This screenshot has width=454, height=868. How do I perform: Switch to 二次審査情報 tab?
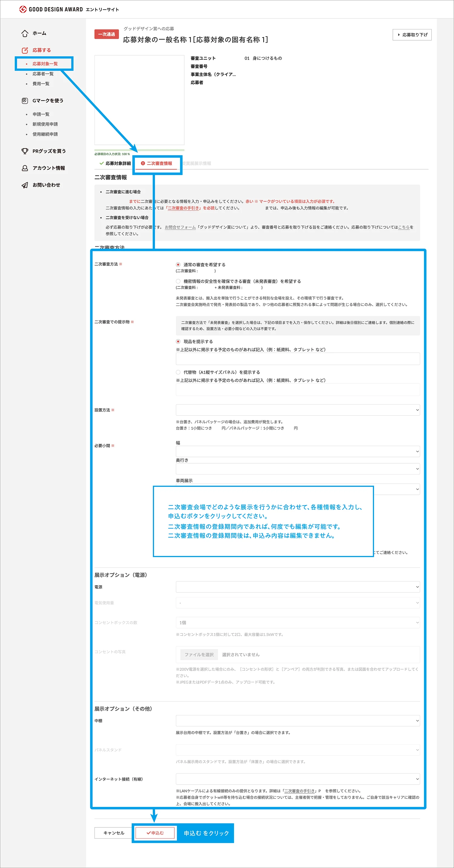tap(156, 163)
